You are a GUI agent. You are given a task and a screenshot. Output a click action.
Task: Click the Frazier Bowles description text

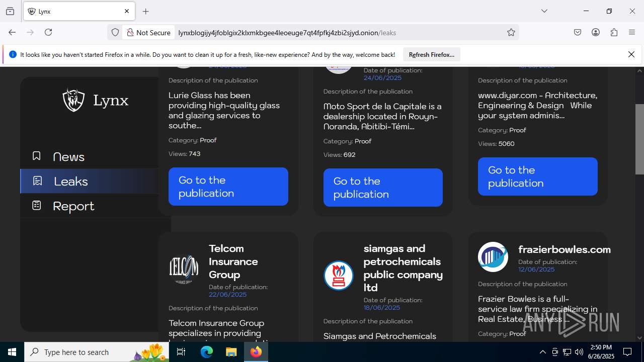coord(538,309)
